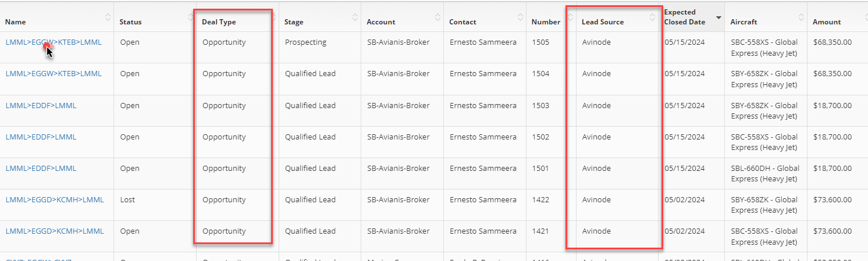Click the Account column sort arrows
The height and width of the screenshot is (261, 868).
[x=437, y=17]
